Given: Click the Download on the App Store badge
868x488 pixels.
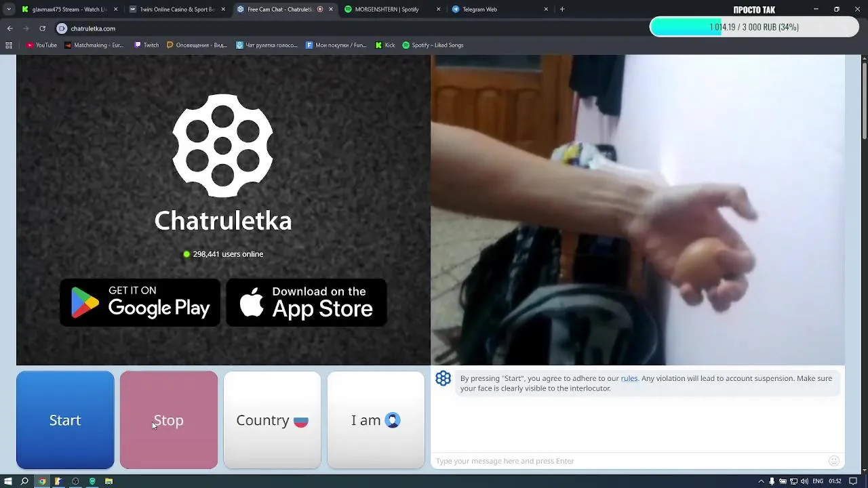Looking at the screenshot, I should click(307, 302).
